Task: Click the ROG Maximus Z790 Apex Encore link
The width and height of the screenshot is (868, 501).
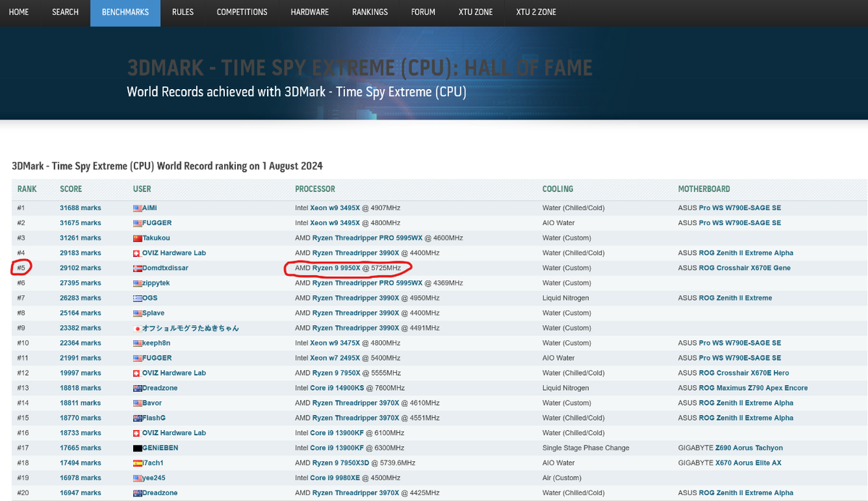Action: 753,388
